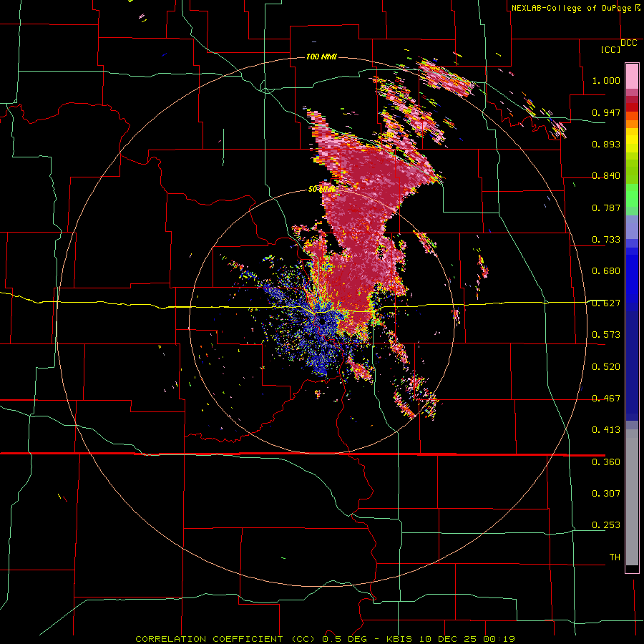Select the 50 NMI range ring label

(x=321, y=189)
